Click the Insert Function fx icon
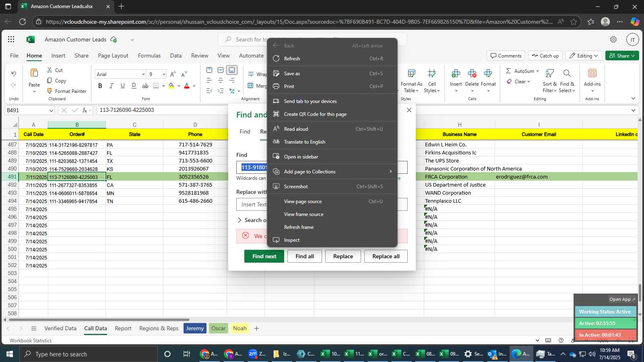This screenshot has width=644, height=362. click(x=85, y=110)
